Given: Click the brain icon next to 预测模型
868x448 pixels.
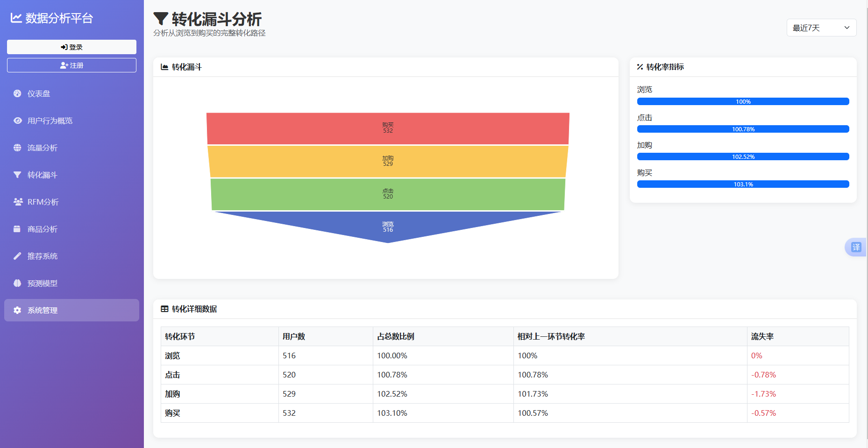Looking at the screenshot, I should coord(17,283).
